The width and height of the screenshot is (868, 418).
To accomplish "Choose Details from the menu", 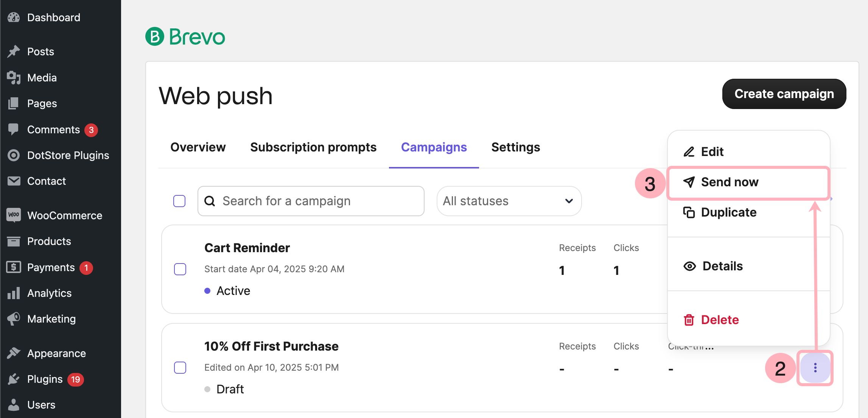I will coord(749,266).
